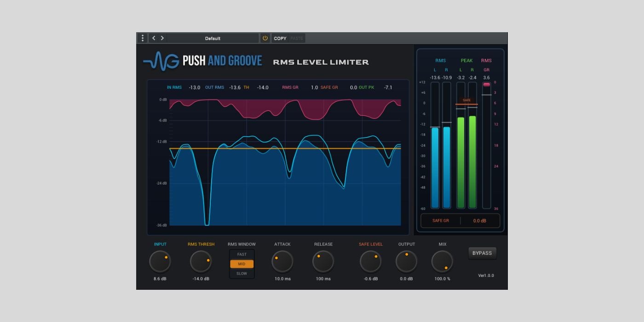Click the 100 ms release value

(x=323, y=279)
